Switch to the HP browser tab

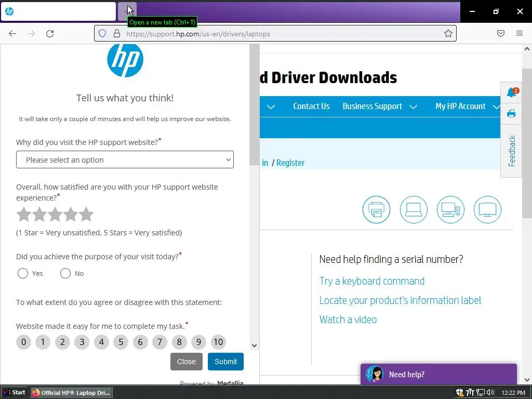pos(58,11)
